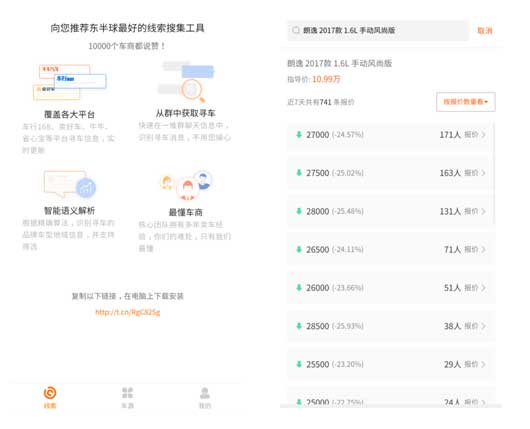
Task: Click the 智能语义解析 chat chart illustration
Action: [x=70, y=185]
